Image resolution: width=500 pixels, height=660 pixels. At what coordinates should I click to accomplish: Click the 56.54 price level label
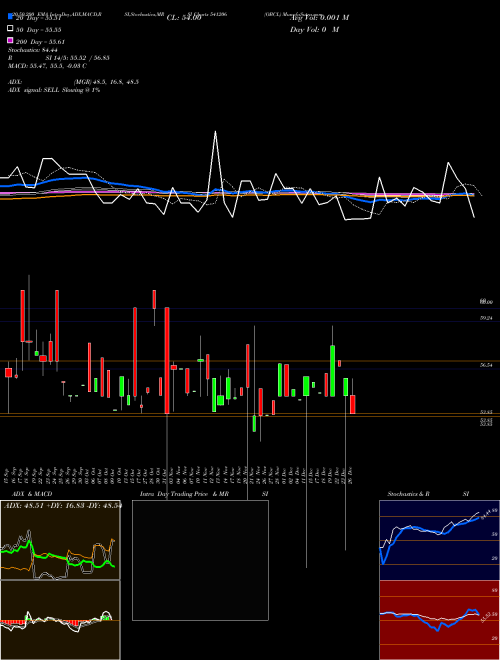[486, 365]
